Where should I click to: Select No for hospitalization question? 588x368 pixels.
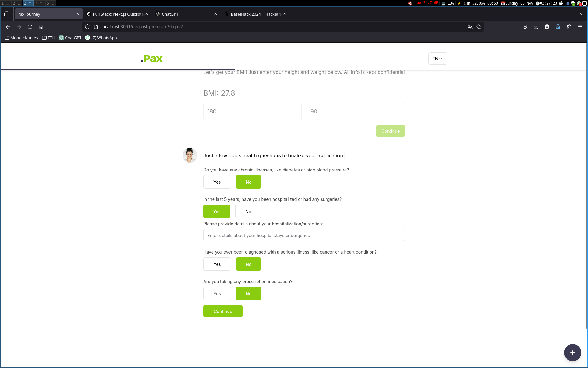point(248,211)
